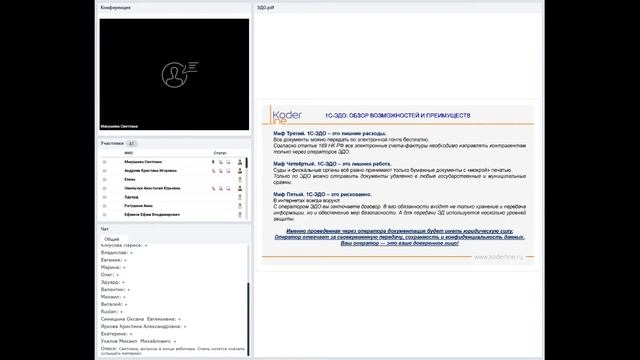The image size is (640, 360).
Task: Select participant Ефим Владимирович in the list
Action: tap(152, 215)
